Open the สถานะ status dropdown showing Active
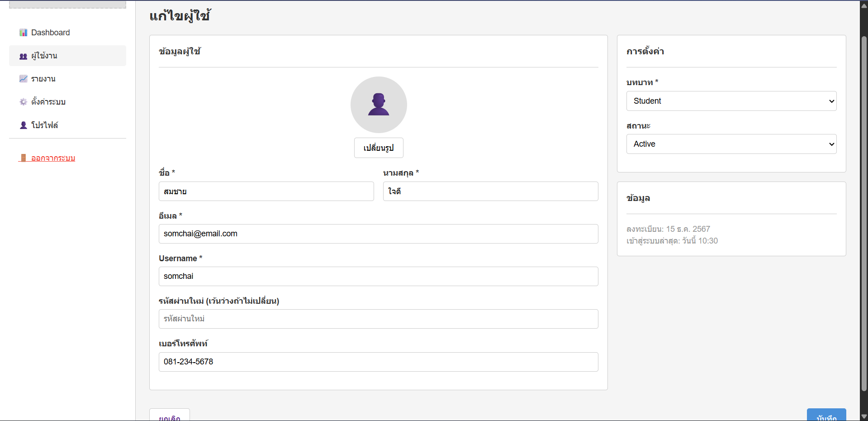868x421 pixels. click(x=730, y=144)
